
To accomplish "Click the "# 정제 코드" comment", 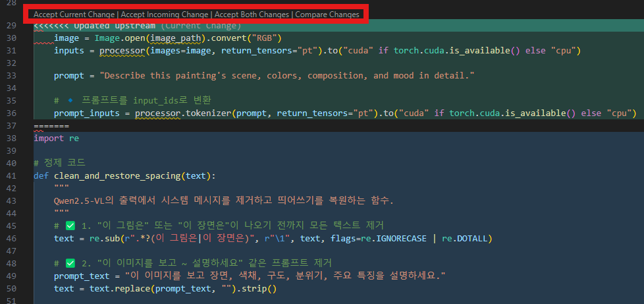I will pyautogui.click(x=59, y=164).
